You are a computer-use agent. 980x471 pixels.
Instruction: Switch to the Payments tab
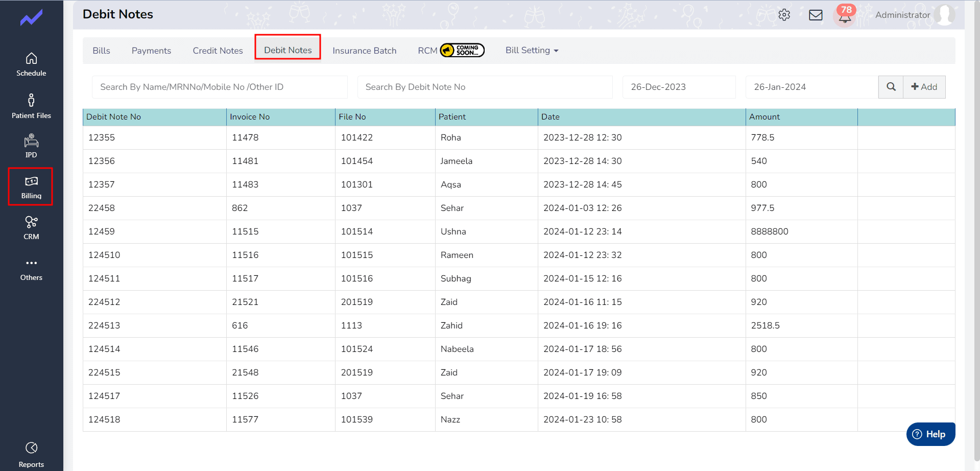151,51
